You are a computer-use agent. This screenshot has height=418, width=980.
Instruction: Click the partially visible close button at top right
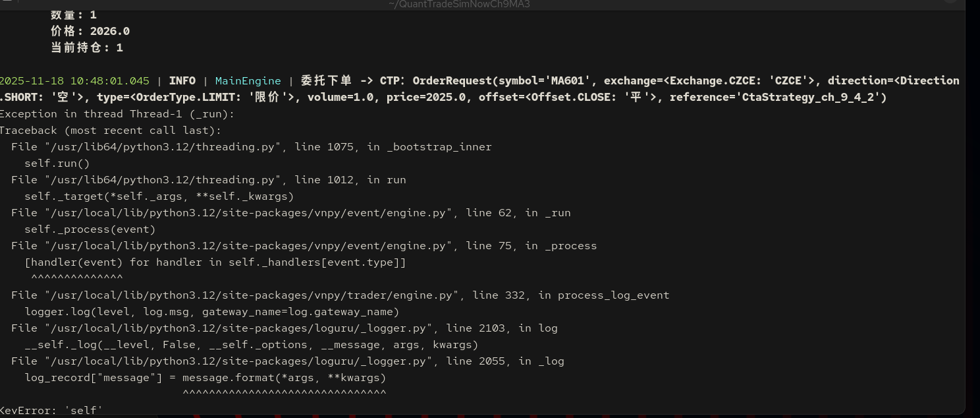[950, 2]
